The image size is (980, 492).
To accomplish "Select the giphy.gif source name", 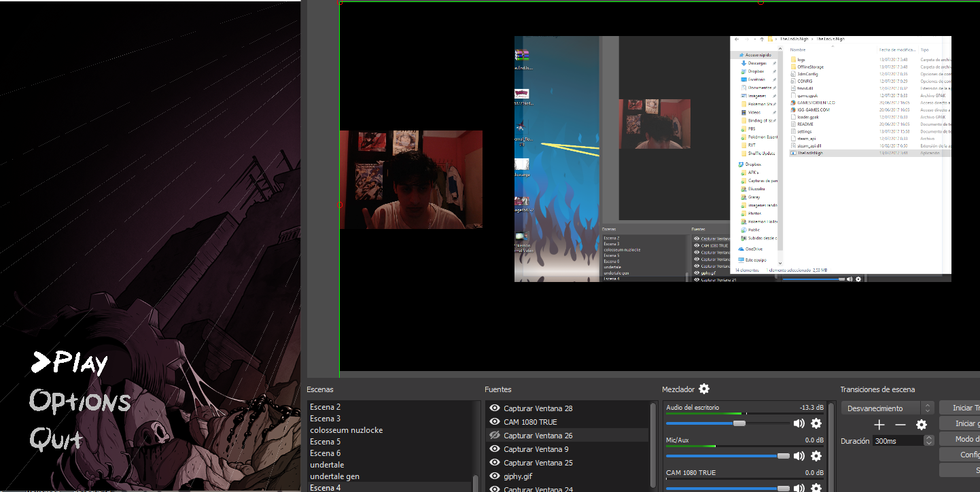I will click(518, 476).
